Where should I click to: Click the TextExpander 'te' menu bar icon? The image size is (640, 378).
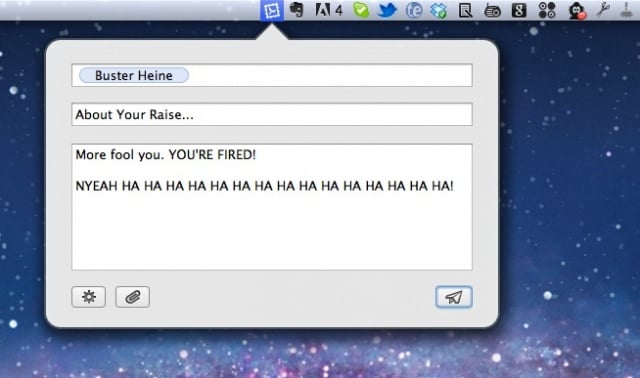click(x=413, y=10)
